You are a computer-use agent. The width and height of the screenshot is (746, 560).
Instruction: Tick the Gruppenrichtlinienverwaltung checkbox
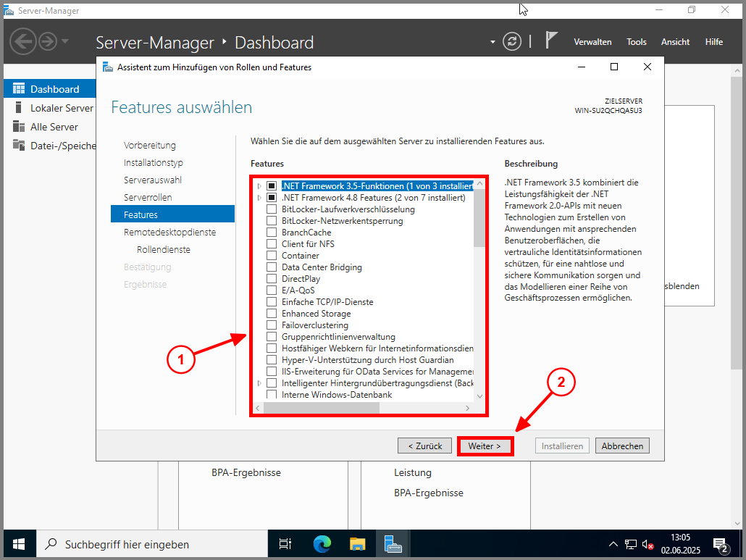[272, 337]
